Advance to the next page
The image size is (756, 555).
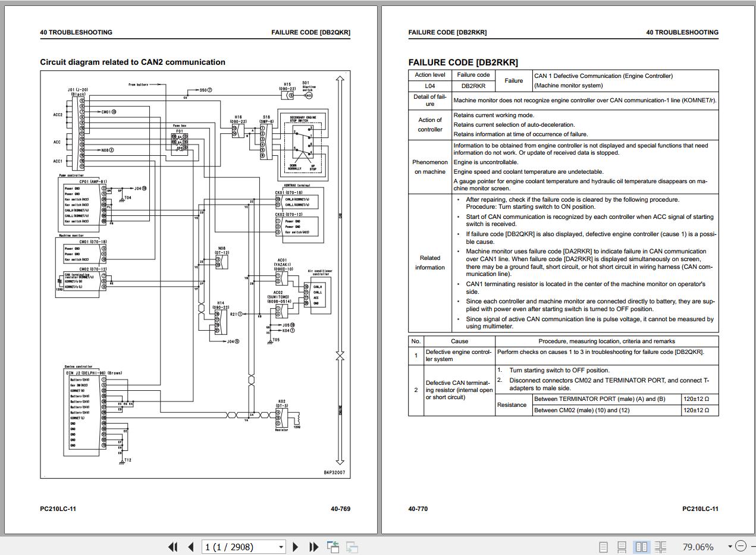click(296, 547)
